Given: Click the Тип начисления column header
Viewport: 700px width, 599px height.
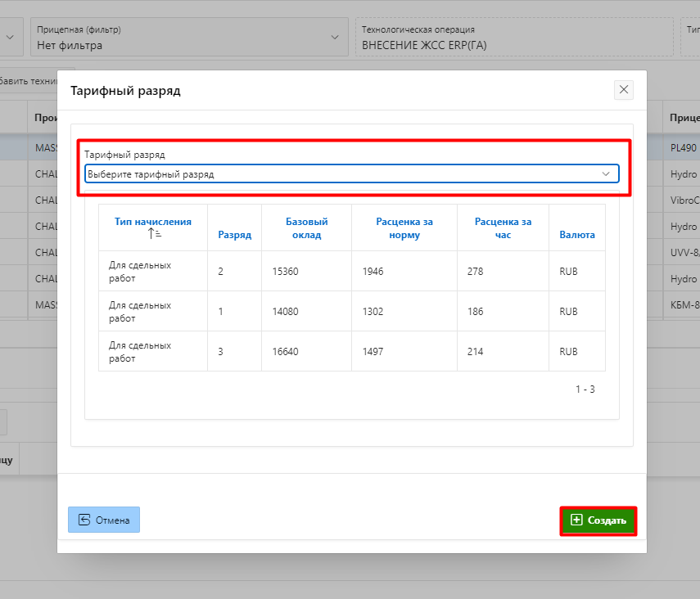Looking at the screenshot, I should tap(153, 221).
